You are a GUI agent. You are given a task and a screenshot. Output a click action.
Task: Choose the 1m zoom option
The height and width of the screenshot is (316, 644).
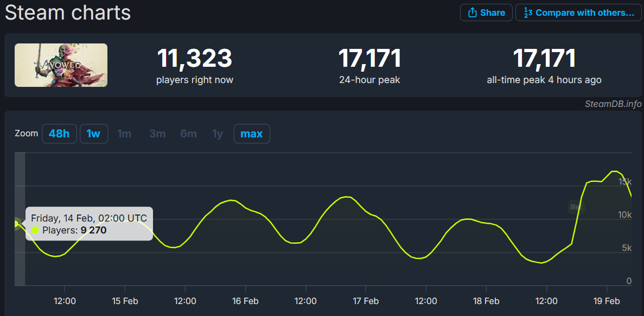click(124, 134)
